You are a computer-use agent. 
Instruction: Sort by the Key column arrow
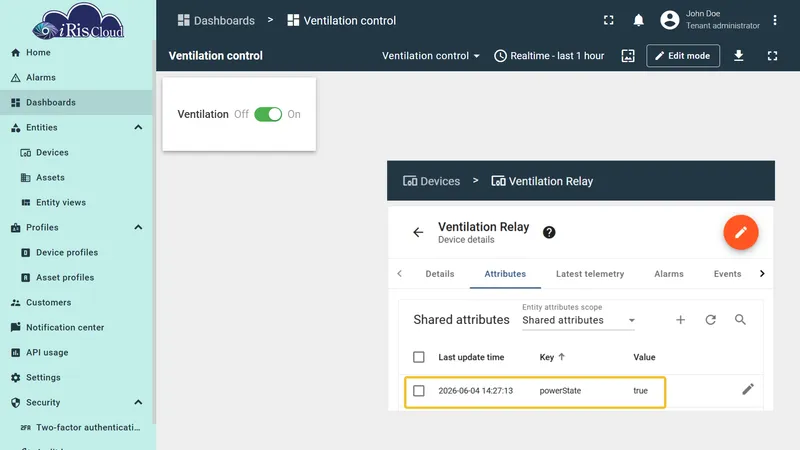pos(562,357)
